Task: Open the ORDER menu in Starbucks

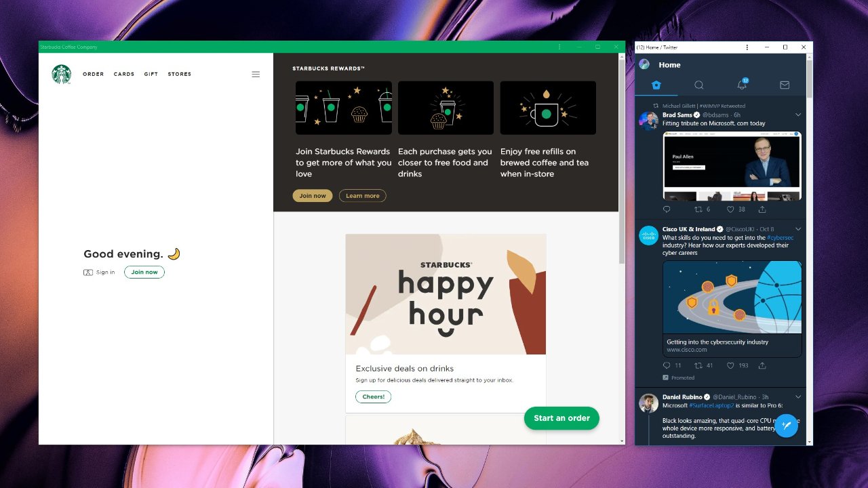Action: click(x=94, y=74)
